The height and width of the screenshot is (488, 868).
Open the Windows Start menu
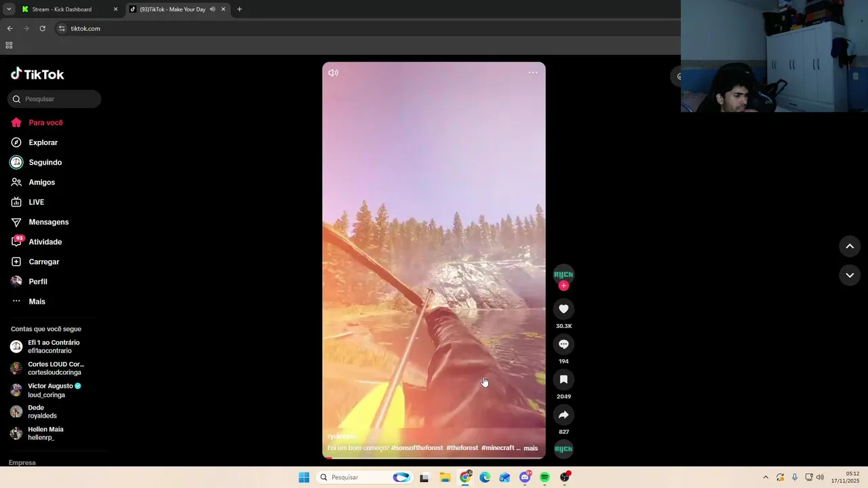tap(304, 477)
